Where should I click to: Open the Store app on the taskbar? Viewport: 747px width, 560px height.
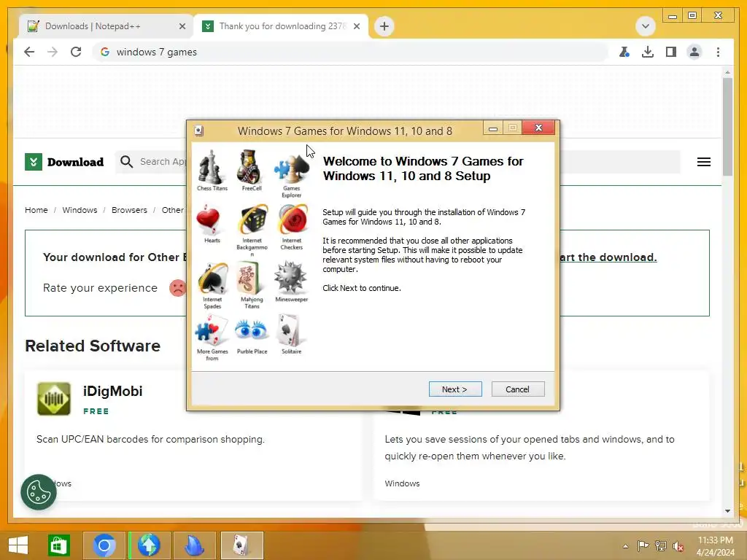tap(58, 545)
